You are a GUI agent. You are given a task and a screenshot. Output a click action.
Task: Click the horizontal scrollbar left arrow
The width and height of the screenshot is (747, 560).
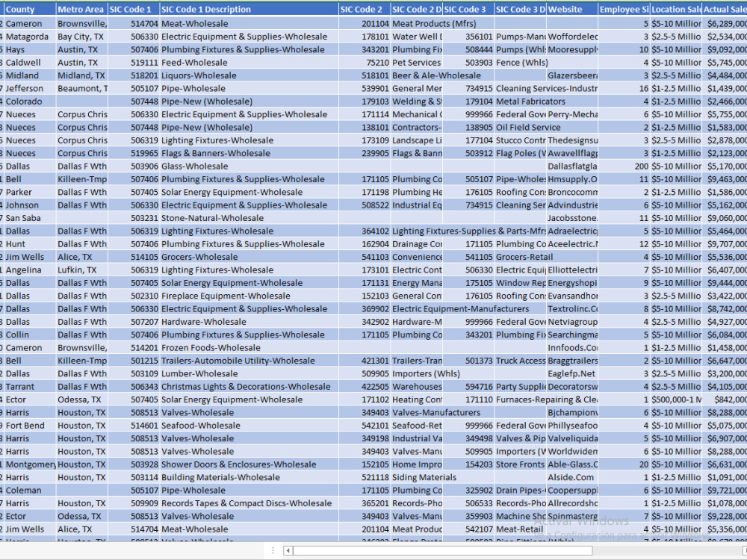point(288,550)
